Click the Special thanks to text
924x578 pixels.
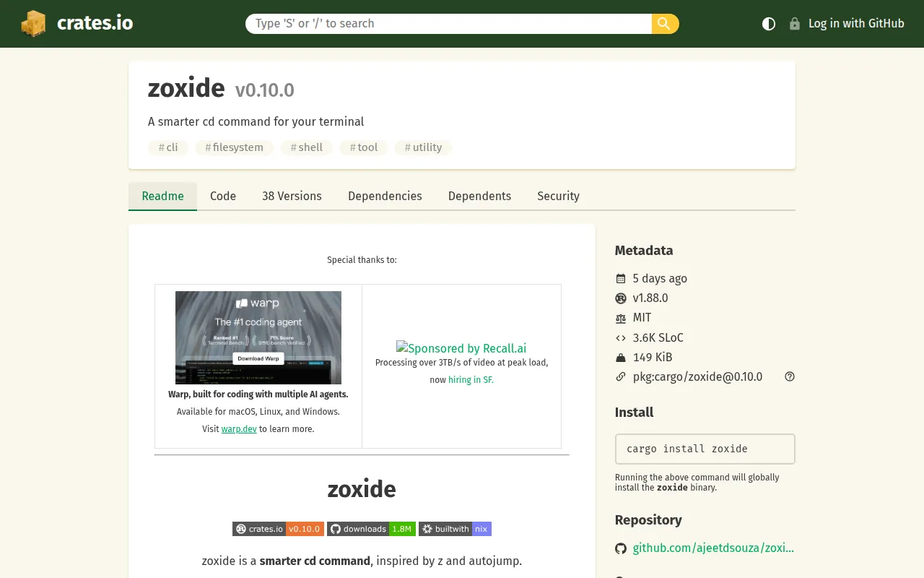click(362, 260)
